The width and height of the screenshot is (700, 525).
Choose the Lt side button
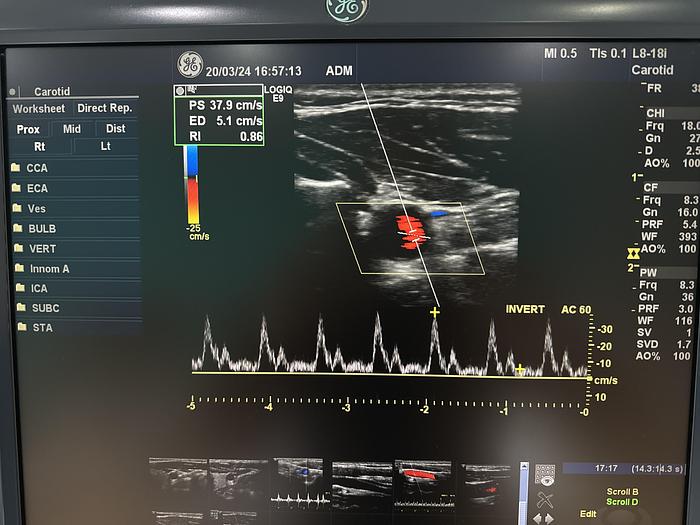pos(106,146)
